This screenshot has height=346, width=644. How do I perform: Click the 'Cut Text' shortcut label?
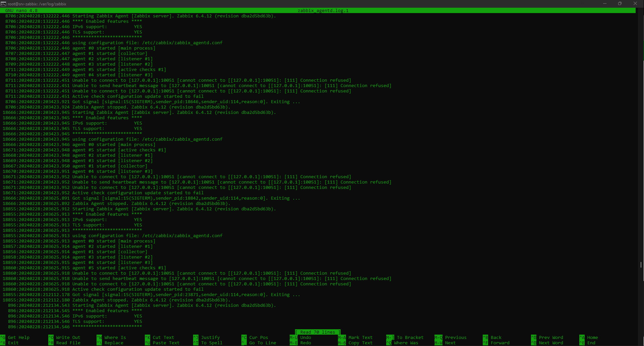[164, 338]
